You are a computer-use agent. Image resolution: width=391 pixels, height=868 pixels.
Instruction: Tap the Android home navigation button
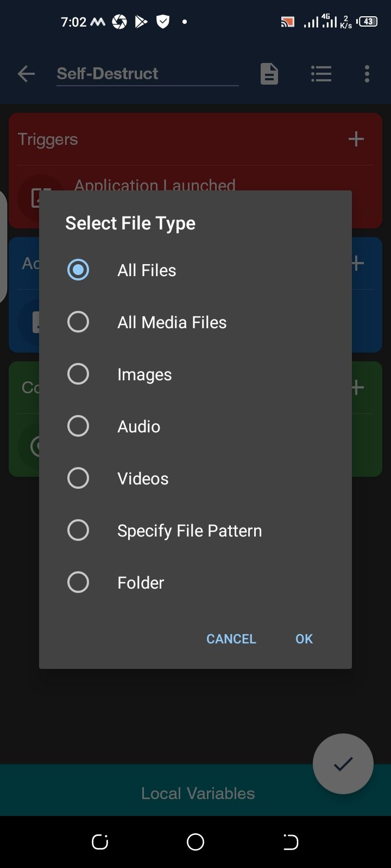point(195,842)
